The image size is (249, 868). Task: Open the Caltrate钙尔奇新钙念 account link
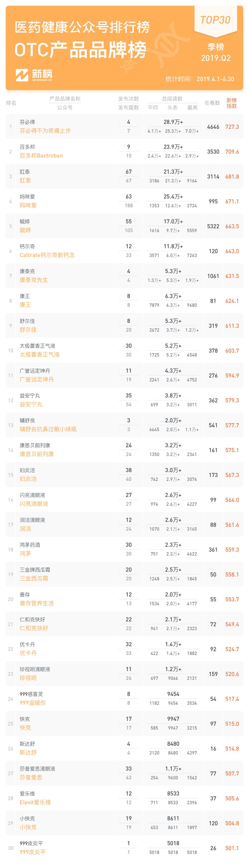[x=47, y=255]
